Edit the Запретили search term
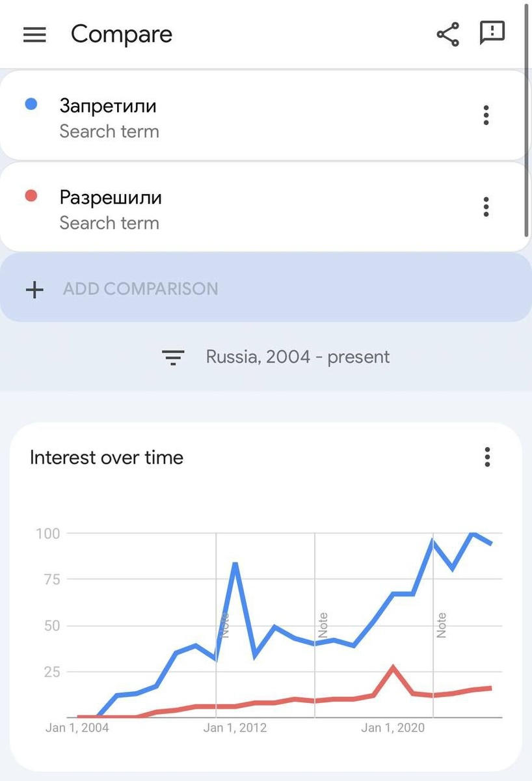Viewport: 532px width, 781px height. pos(108,105)
